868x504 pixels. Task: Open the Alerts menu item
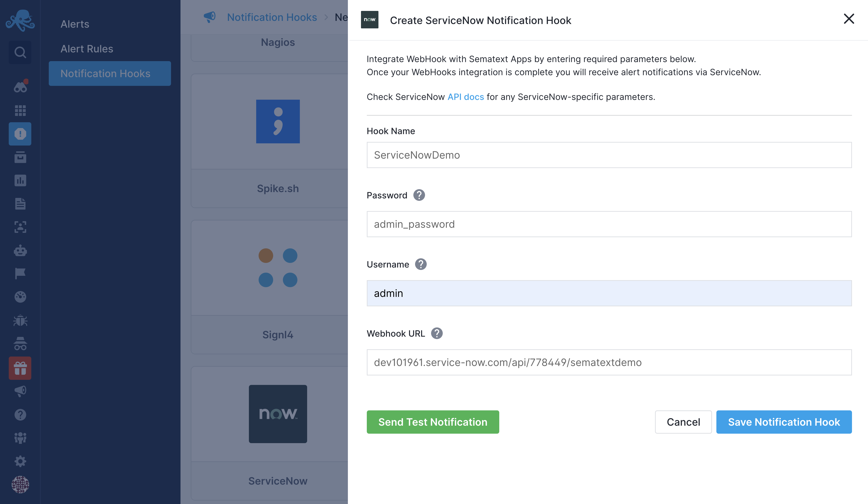75,24
